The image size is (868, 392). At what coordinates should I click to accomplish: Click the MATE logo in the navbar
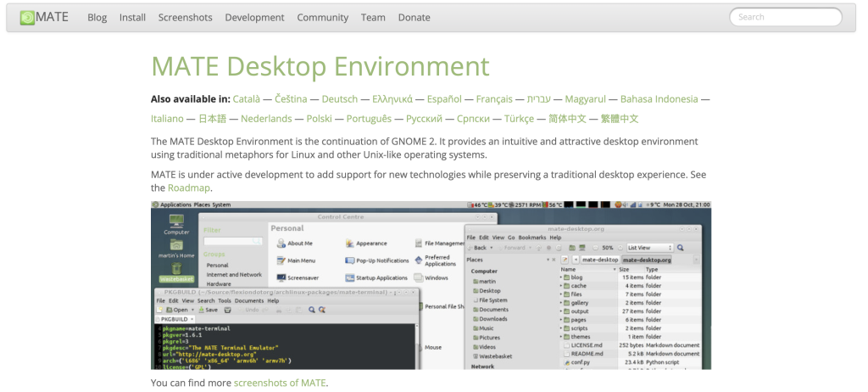pos(44,17)
